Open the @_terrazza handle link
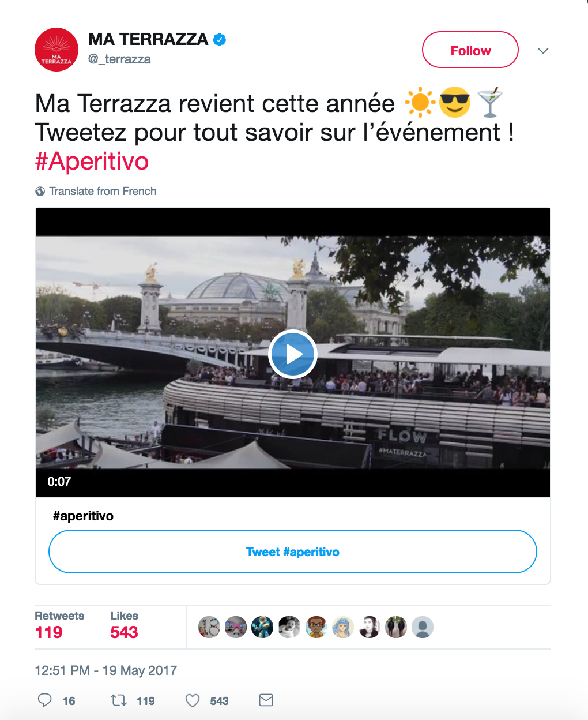Image resolution: width=588 pixels, height=720 pixels. coord(119,59)
